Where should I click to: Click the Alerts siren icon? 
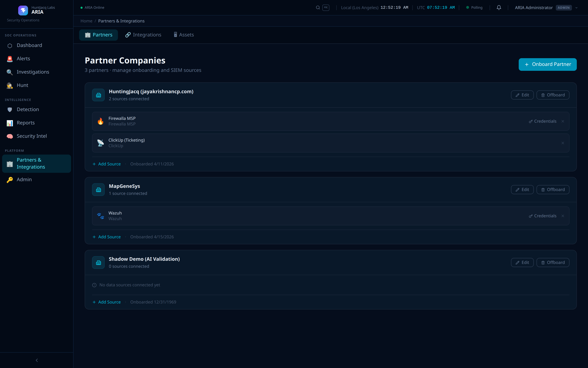tap(10, 59)
